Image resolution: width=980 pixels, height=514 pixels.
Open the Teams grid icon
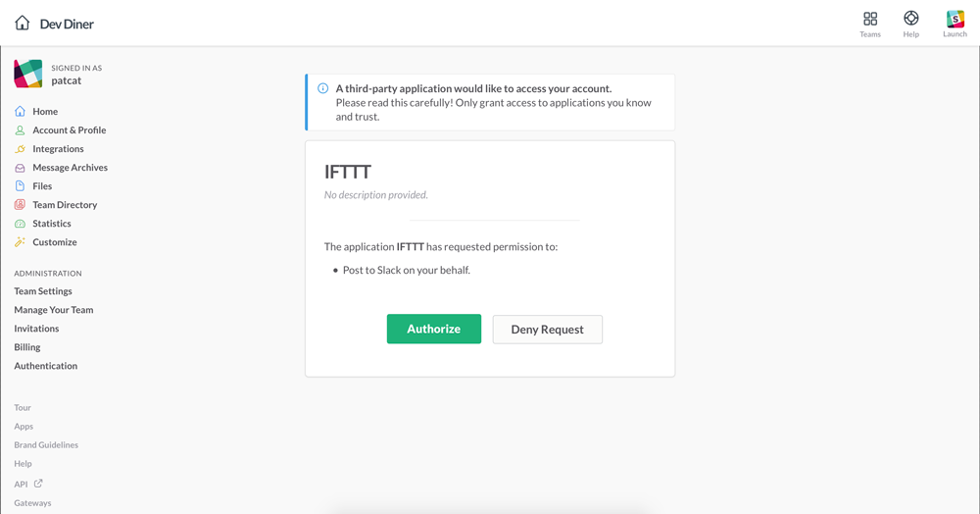pos(870,19)
